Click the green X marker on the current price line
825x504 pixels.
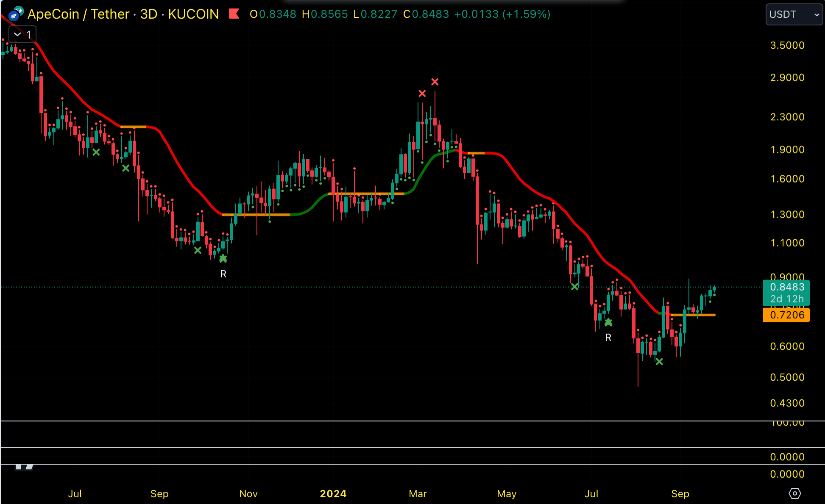574,287
